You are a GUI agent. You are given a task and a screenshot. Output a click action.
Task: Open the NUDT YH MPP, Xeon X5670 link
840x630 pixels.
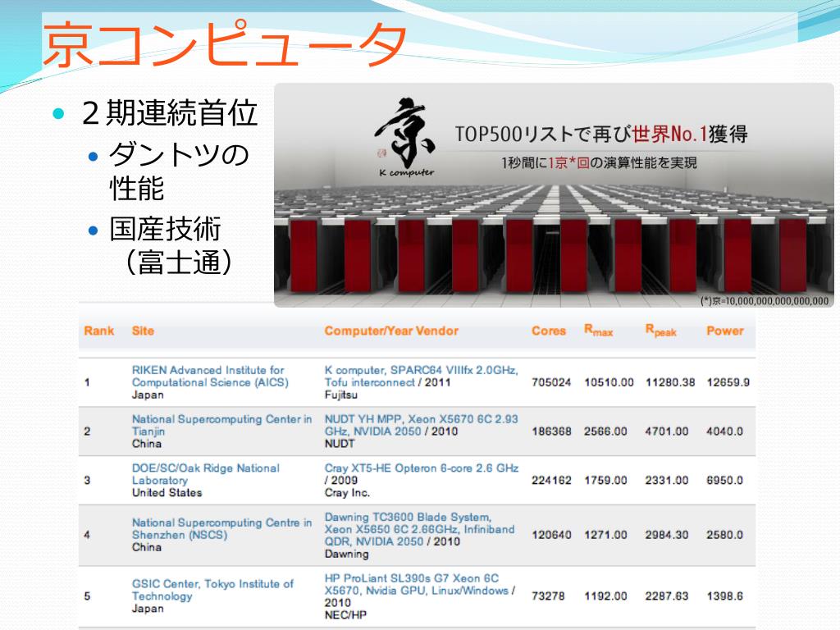click(x=421, y=425)
